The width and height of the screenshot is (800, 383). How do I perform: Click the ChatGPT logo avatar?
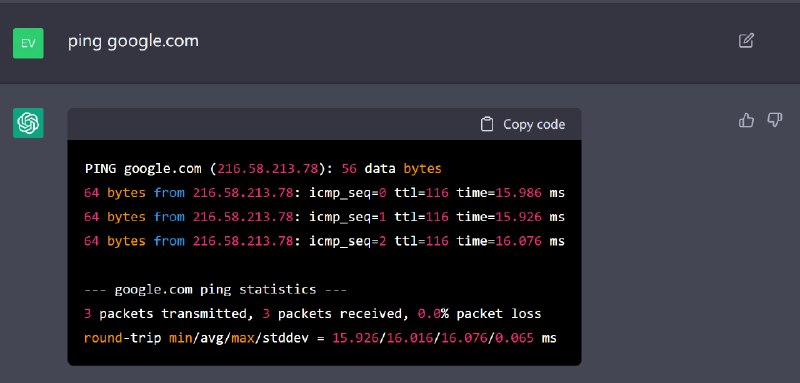point(28,123)
